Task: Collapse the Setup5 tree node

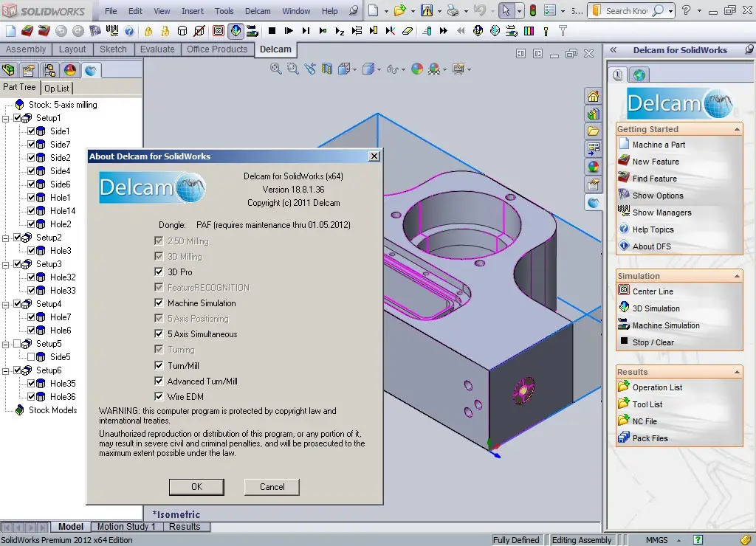Action: [5, 344]
